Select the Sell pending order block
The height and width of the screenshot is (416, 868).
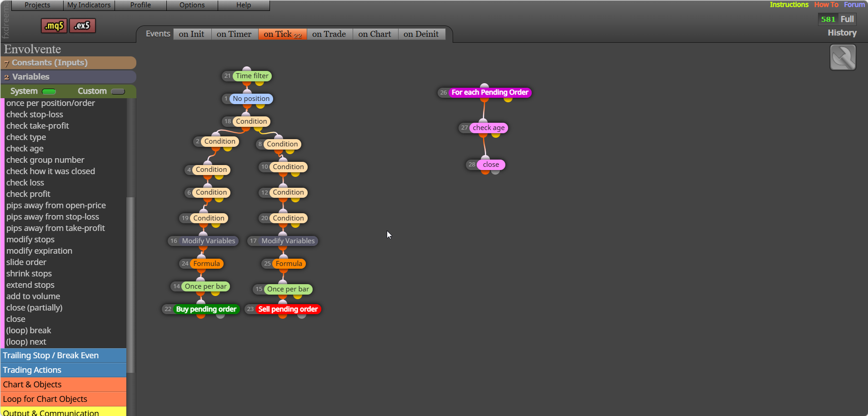click(x=288, y=309)
